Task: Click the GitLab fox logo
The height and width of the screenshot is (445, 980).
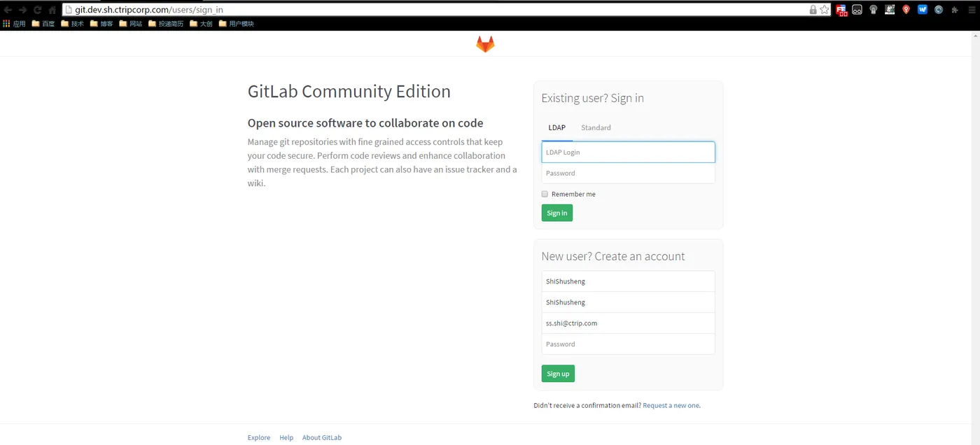Action: [x=485, y=45]
